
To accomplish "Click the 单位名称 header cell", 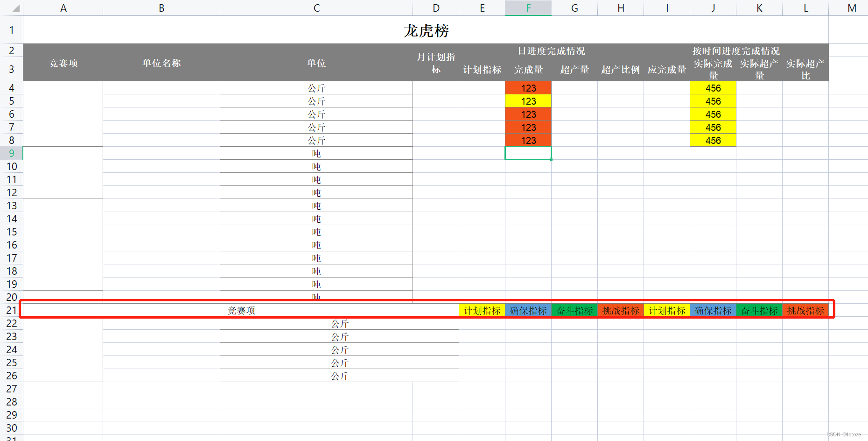I will (x=161, y=63).
